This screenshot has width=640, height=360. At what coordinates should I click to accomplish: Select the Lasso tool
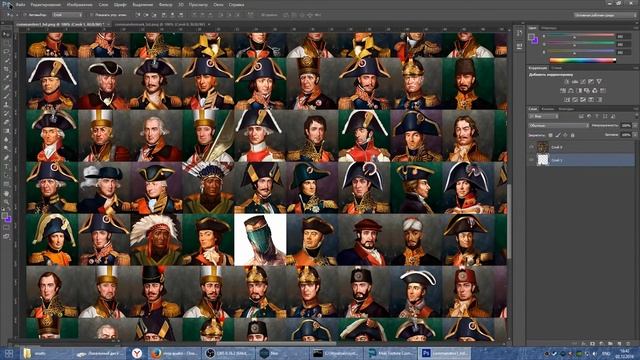pos(6,52)
